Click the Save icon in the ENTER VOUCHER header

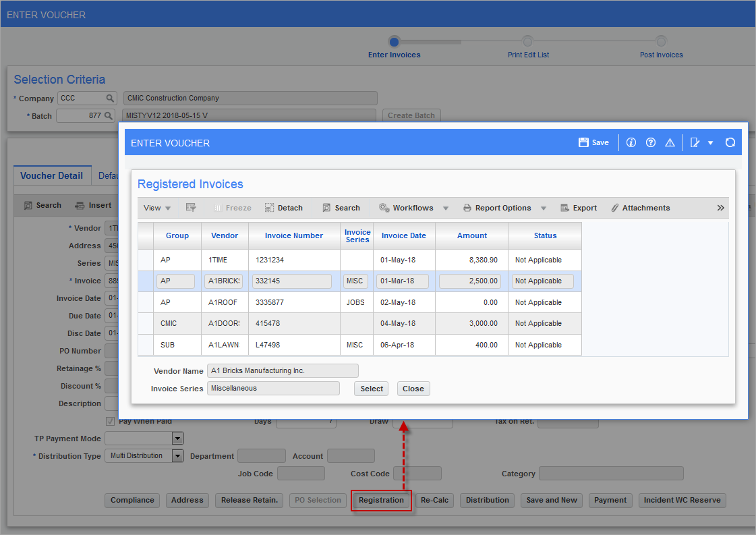point(593,142)
